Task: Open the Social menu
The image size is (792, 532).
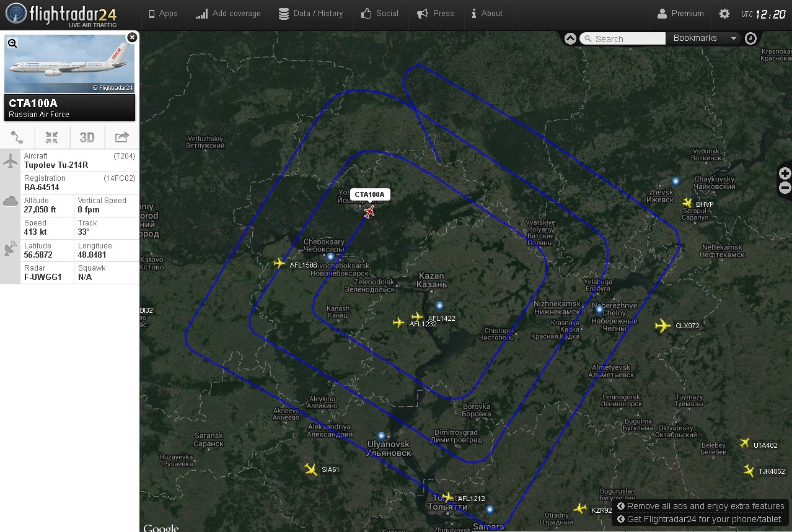Action: (380, 14)
